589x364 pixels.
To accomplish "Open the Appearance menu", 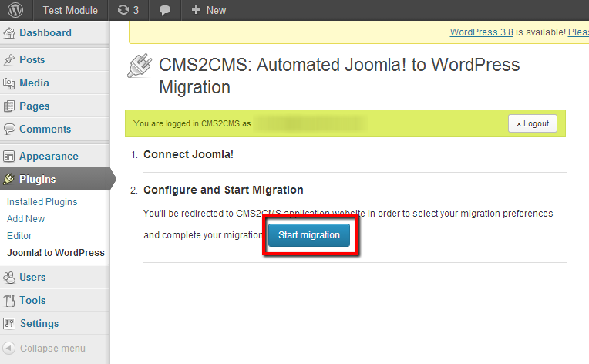I will tap(49, 156).
